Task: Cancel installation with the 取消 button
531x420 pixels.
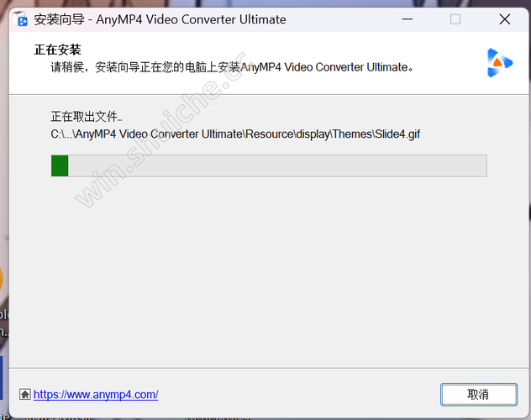Action: pos(479,394)
